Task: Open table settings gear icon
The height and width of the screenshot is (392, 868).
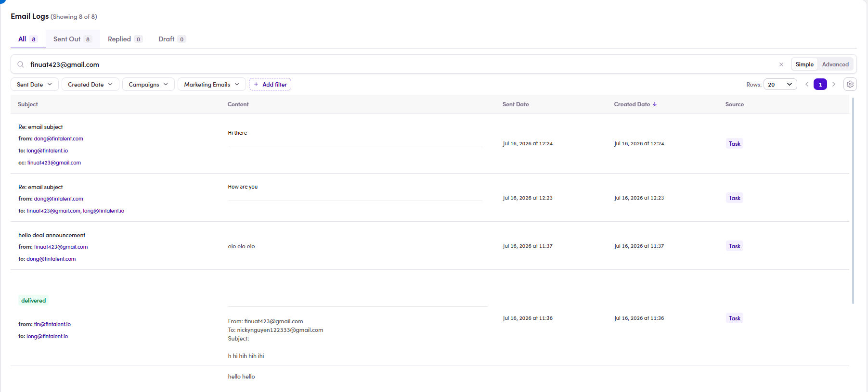Action: point(850,84)
